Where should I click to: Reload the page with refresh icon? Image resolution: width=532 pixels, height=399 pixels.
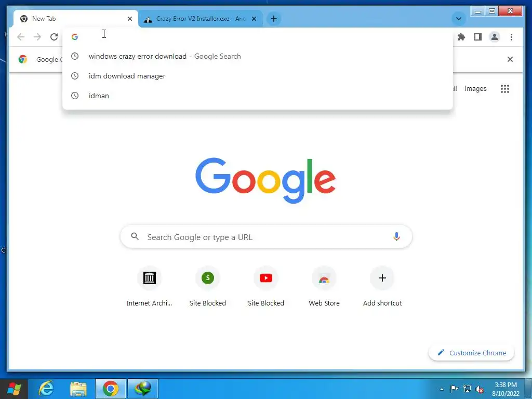coord(54,37)
